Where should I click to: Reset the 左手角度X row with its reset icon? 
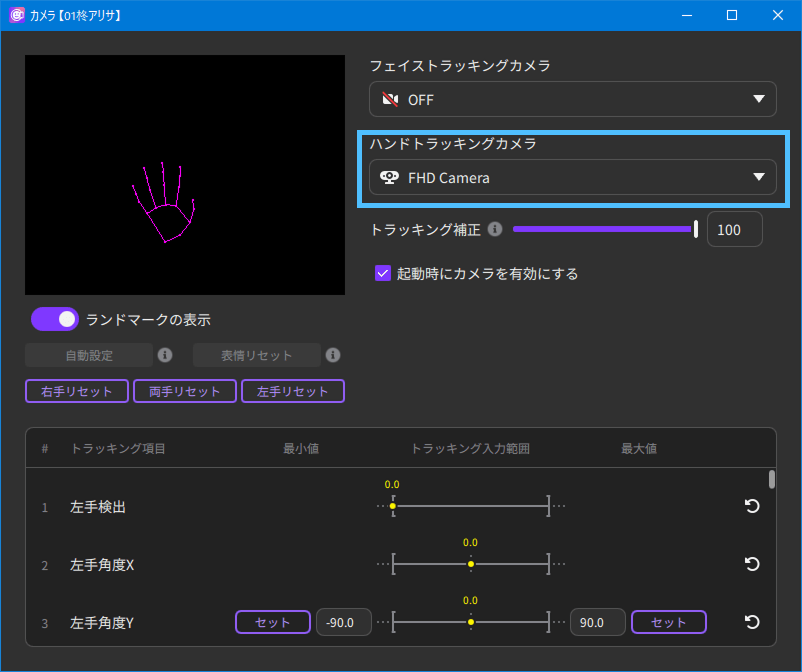pyautogui.click(x=752, y=564)
